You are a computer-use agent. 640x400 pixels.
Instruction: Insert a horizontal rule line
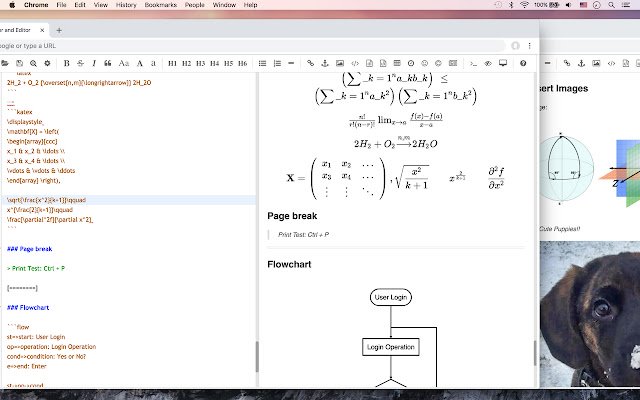click(x=291, y=63)
